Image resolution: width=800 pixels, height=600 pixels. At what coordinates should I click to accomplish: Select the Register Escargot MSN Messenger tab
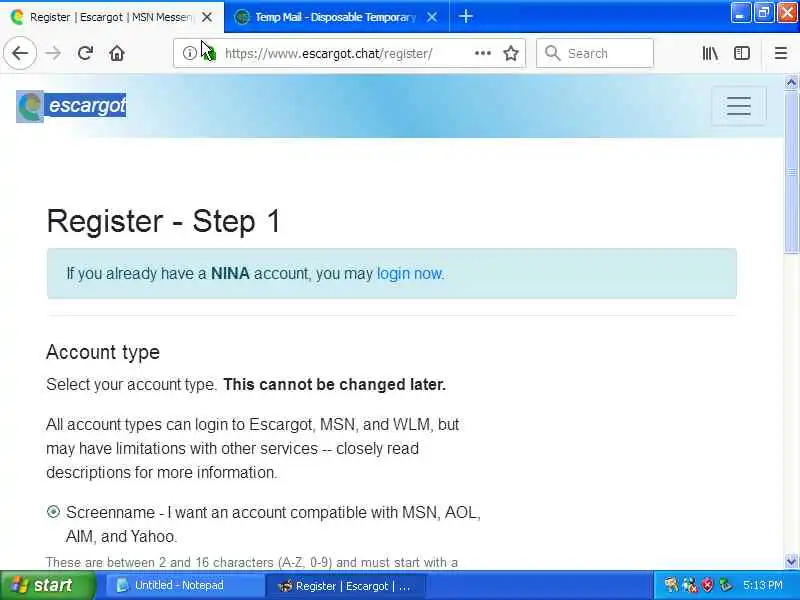[x=112, y=17]
